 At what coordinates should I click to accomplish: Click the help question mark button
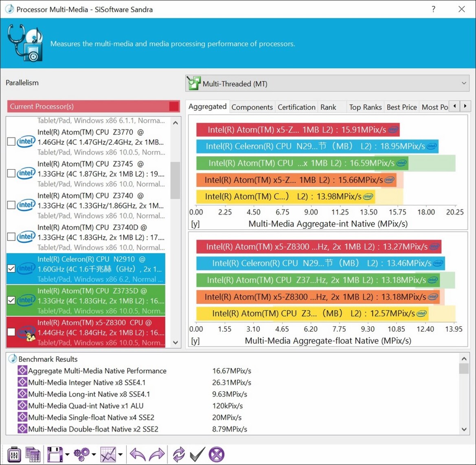pyautogui.click(x=434, y=9)
